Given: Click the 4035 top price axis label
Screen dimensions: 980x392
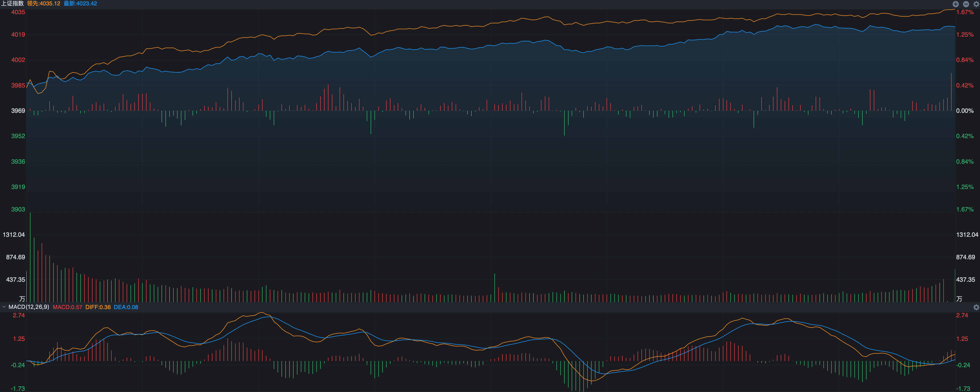Looking at the screenshot, I should click(x=18, y=12).
